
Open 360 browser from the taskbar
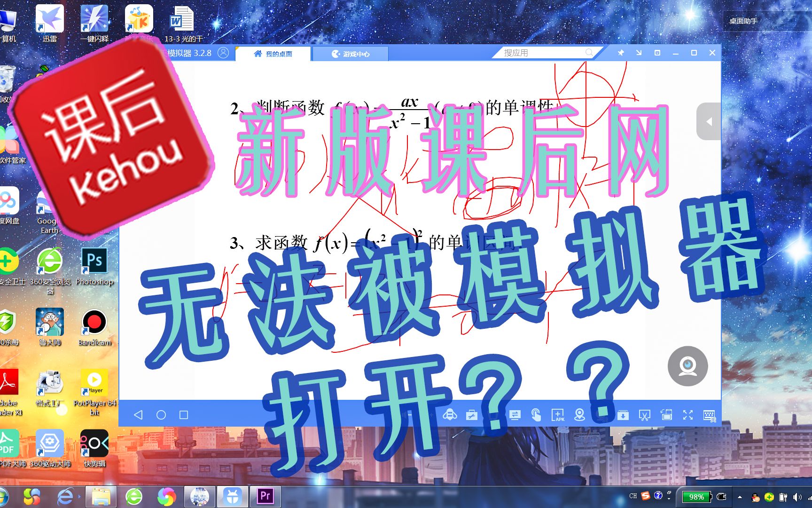click(x=134, y=497)
